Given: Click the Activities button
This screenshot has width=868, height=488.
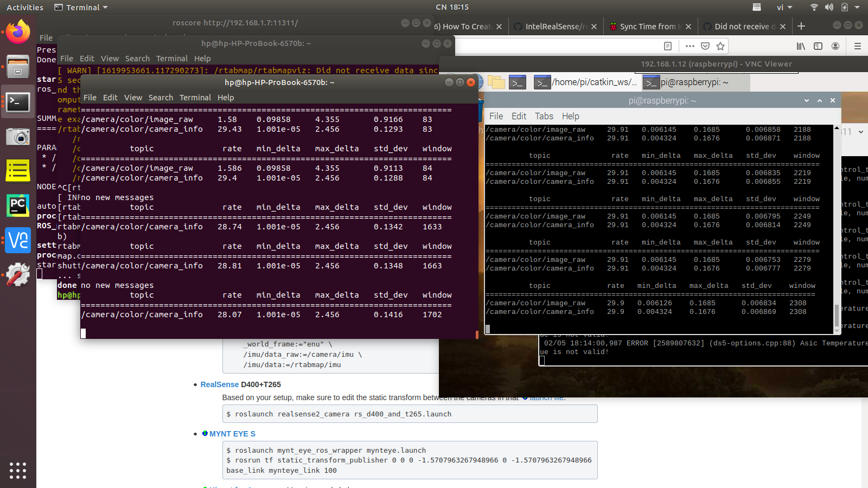Looking at the screenshot, I should pos(25,7).
